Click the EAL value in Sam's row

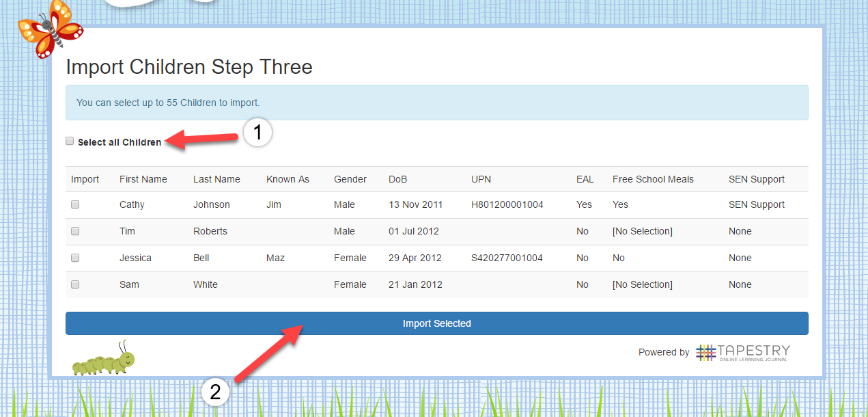coord(583,284)
